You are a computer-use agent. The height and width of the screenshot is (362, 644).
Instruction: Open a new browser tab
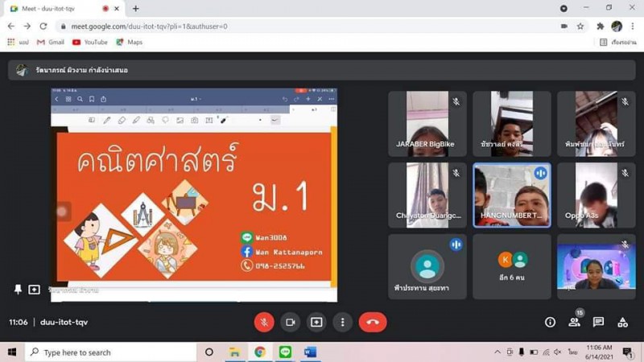135,8
